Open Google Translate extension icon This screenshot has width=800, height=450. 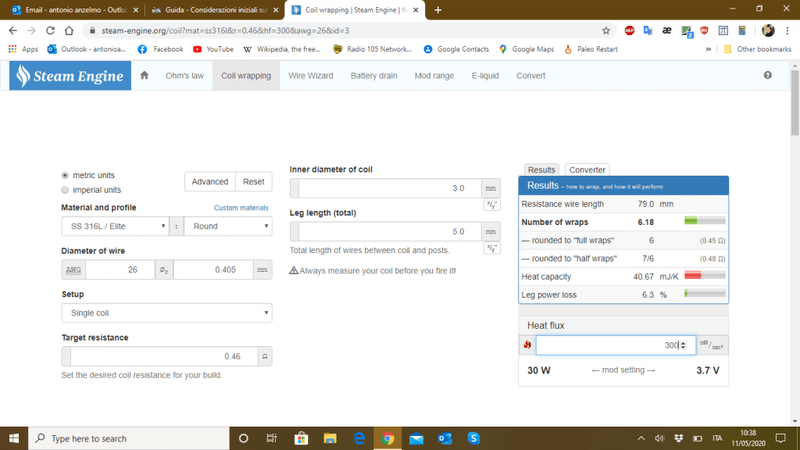pyautogui.click(x=648, y=31)
